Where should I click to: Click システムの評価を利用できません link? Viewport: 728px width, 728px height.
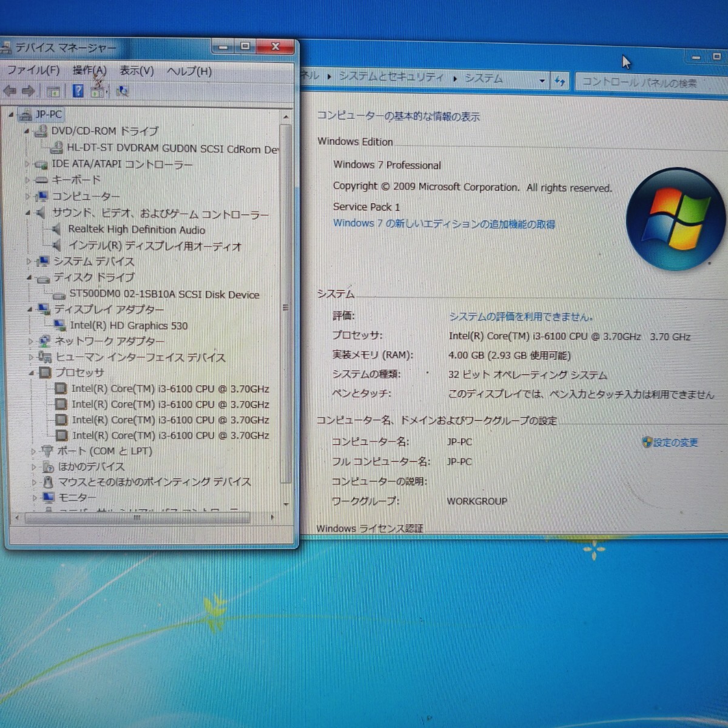(x=521, y=317)
